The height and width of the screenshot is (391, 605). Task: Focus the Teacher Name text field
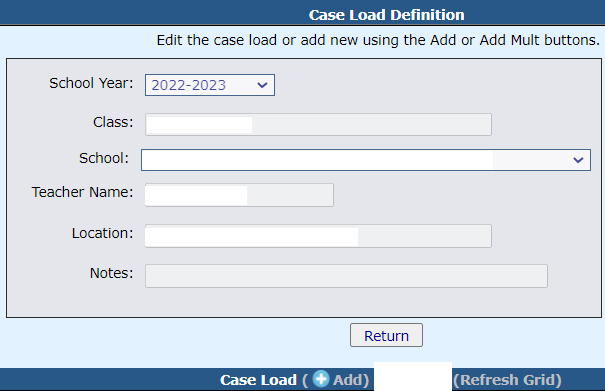239,195
